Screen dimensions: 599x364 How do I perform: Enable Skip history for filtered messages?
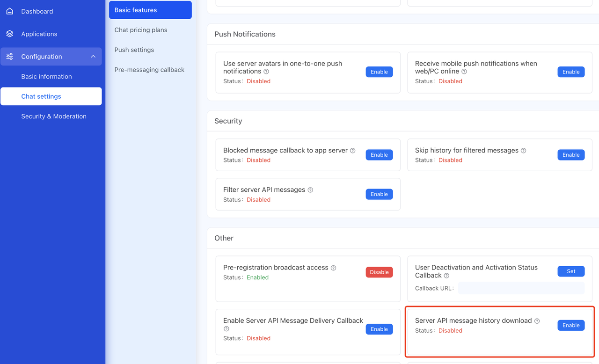[571, 155]
